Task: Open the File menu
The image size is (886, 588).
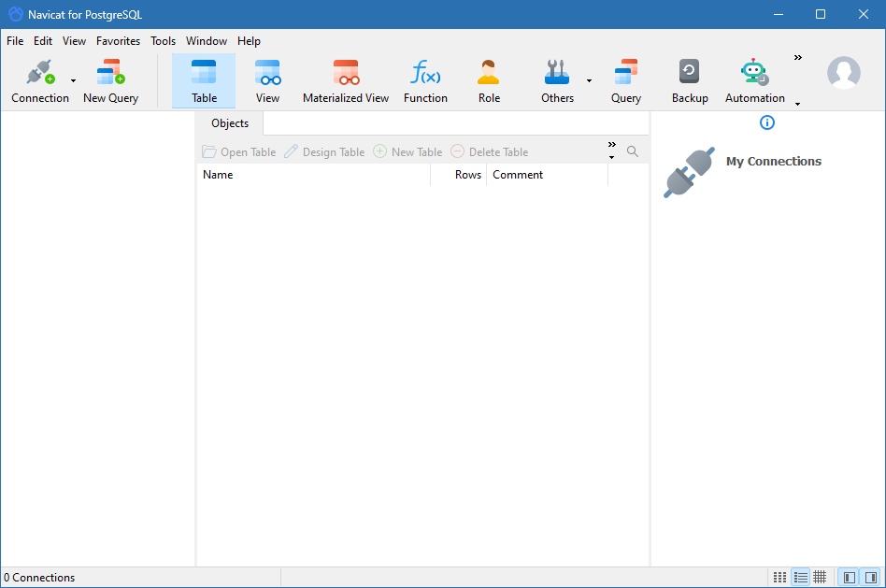Action: pos(15,41)
